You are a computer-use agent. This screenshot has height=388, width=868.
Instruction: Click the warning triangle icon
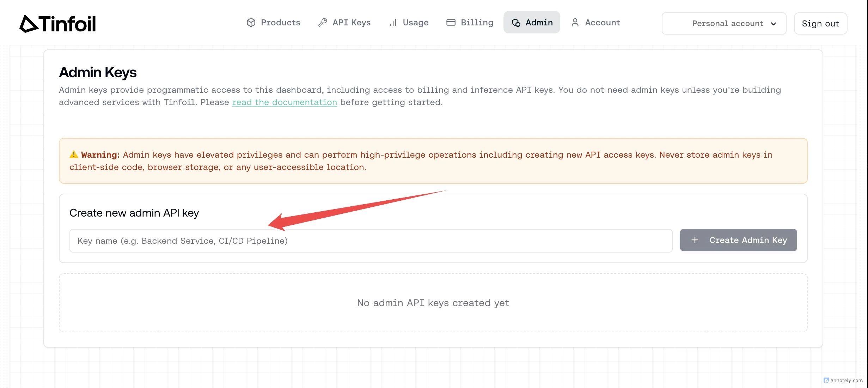point(74,154)
